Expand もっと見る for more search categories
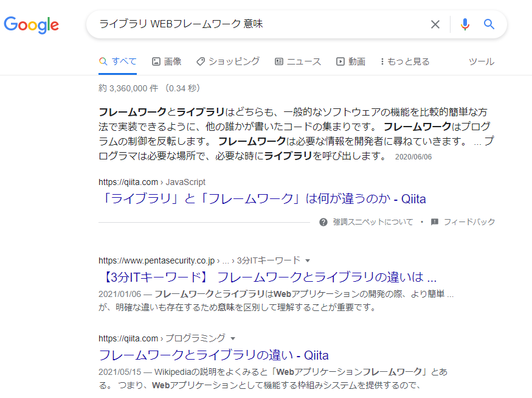Screen dimensions: 532x398 404,61
